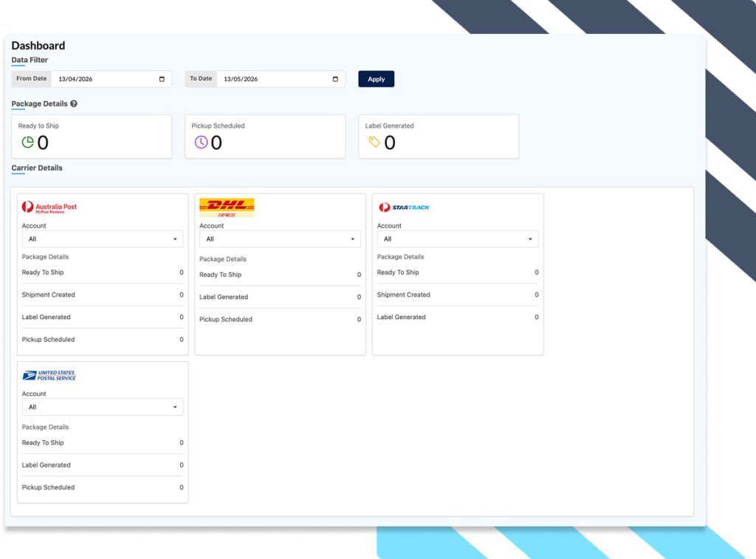Click USPS Pickup Scheduled row
Viewport: 756px width, 559px height.
[x=103, y=487]
